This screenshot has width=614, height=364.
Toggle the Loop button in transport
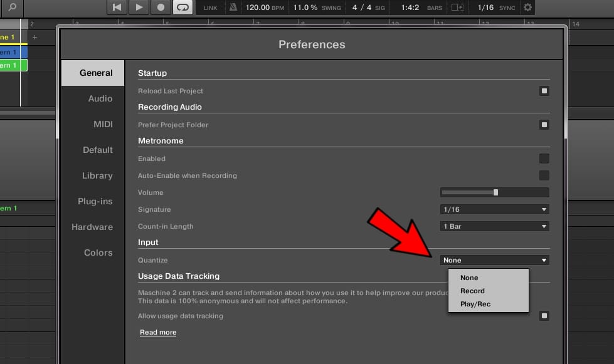point(183,8)
